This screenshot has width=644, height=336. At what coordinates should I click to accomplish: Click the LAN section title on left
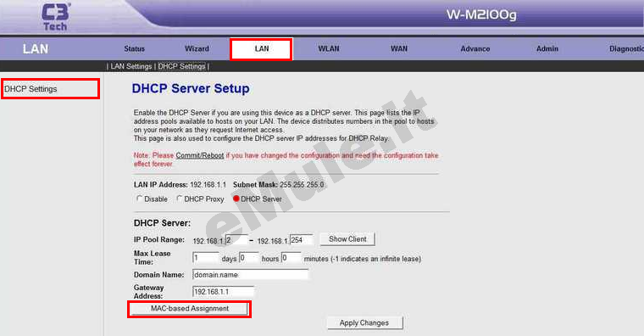[x=36, y=49]
